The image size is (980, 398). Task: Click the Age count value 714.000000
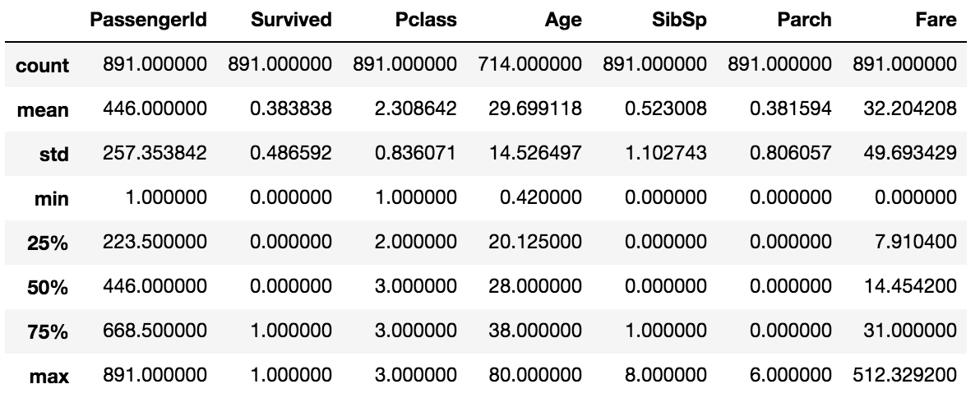[529, 64]
